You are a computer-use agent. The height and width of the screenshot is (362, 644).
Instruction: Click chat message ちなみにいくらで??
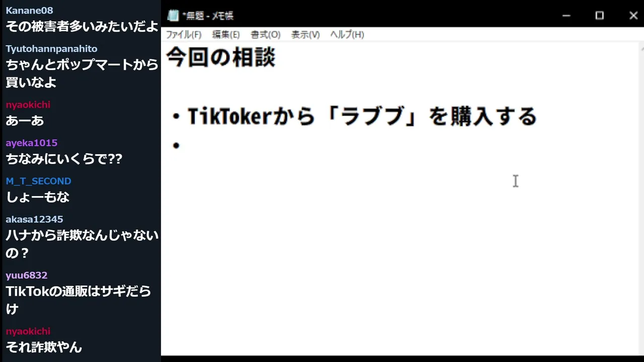[64, 159]
